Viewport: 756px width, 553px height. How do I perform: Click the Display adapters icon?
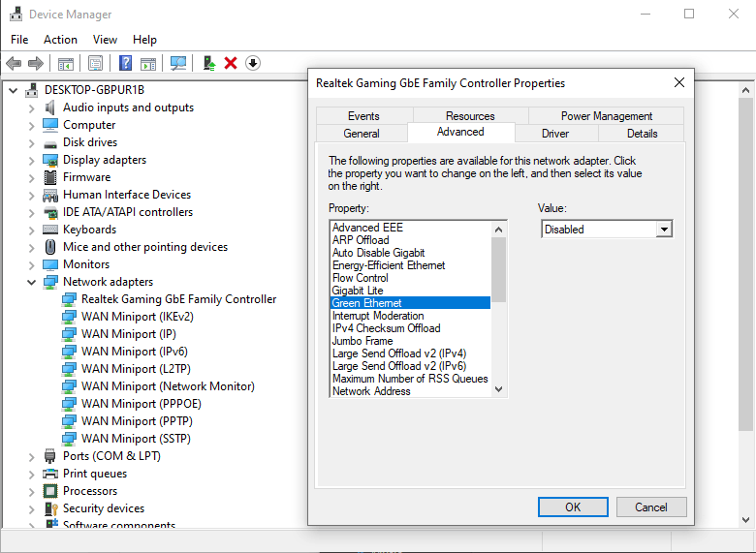tap(50, 160)
